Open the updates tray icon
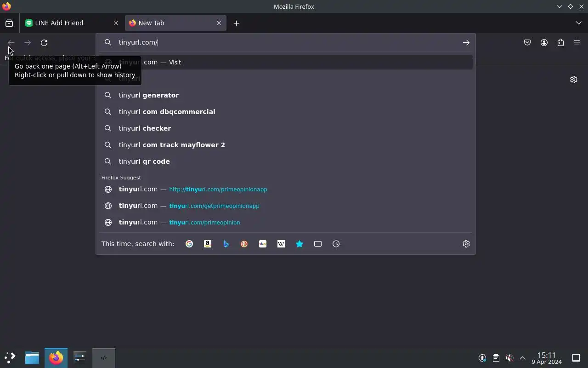588x368 pixels. 482,358
